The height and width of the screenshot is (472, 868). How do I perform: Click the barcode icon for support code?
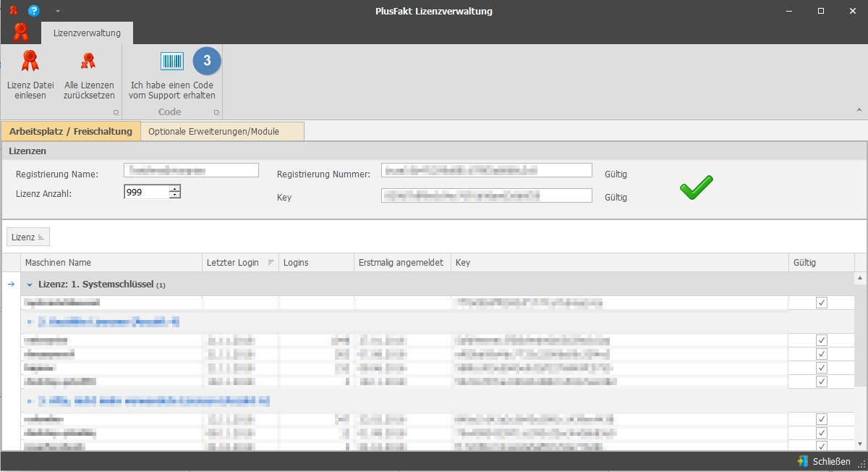172,62
